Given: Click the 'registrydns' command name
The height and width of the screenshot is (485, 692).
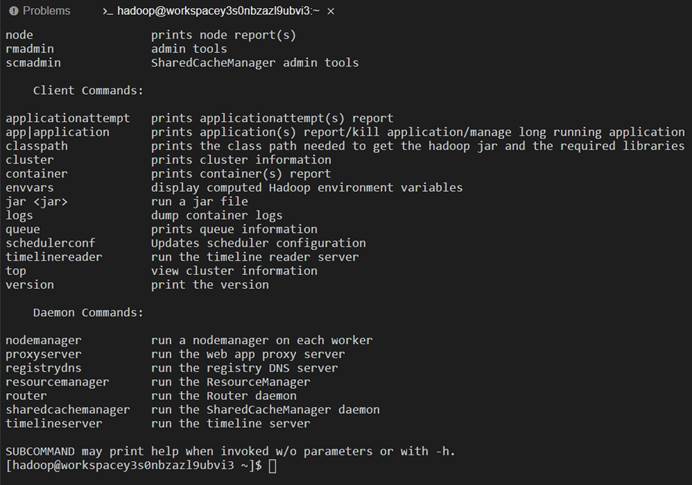Looking at the screenshot, I should point(43,368).
